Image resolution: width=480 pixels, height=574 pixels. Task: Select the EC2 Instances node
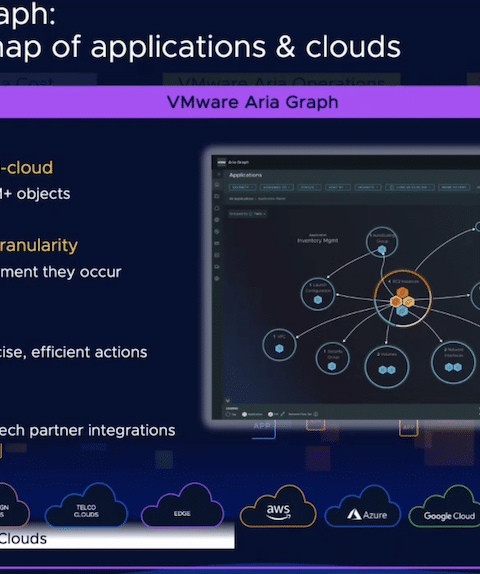(x=403, y=299)
